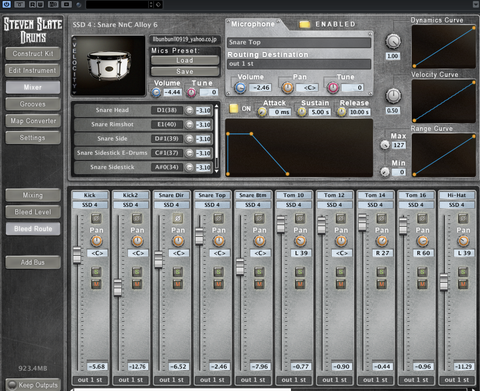Click the Release knob

point(341,112)
